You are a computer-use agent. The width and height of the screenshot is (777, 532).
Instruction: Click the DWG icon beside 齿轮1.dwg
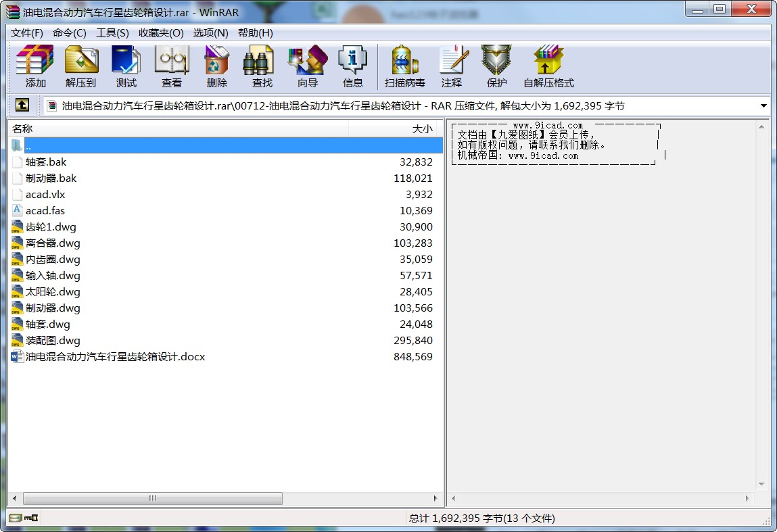pyautogui.click(x=18, y=227)
